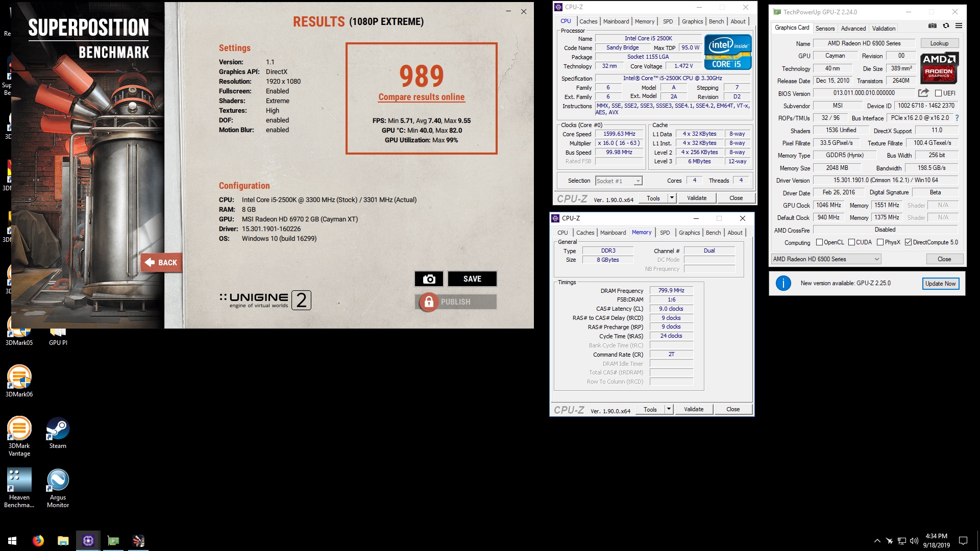Select the CPU-Z taskbar icon
Viewport: 980px width, 551px height.
[88, 541]
